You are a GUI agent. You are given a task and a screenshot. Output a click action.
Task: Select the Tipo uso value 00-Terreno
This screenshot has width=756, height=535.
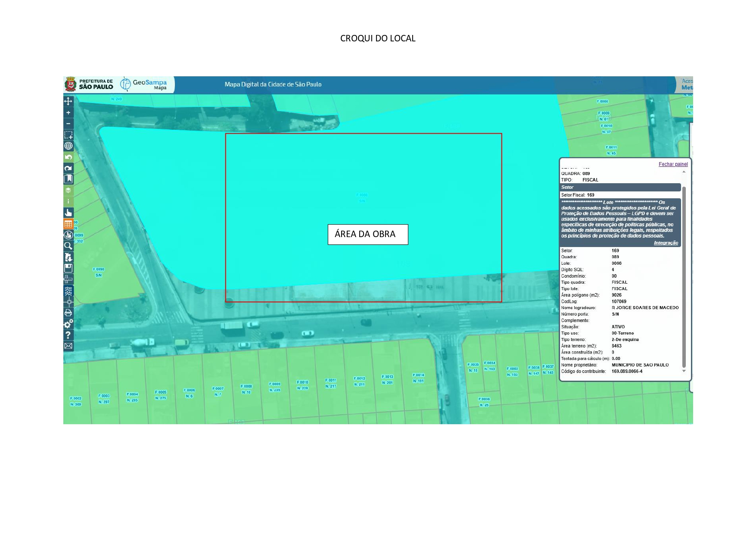point(622,333)
